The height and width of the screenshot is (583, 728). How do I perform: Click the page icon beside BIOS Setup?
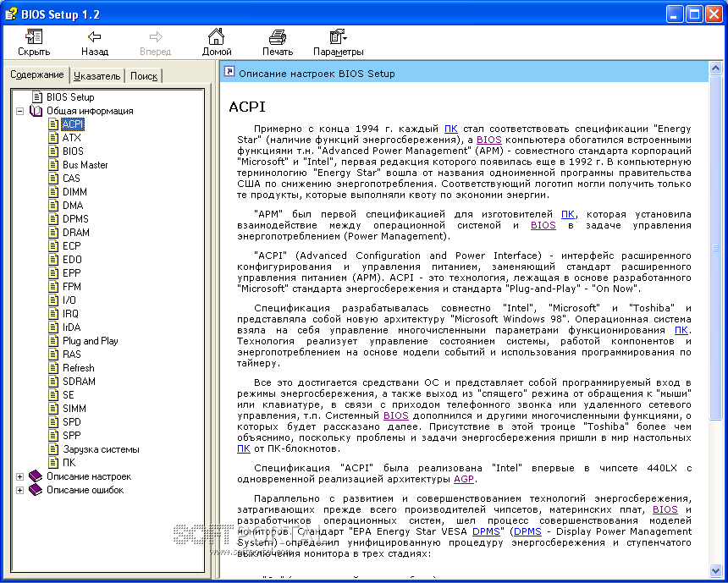37,97
